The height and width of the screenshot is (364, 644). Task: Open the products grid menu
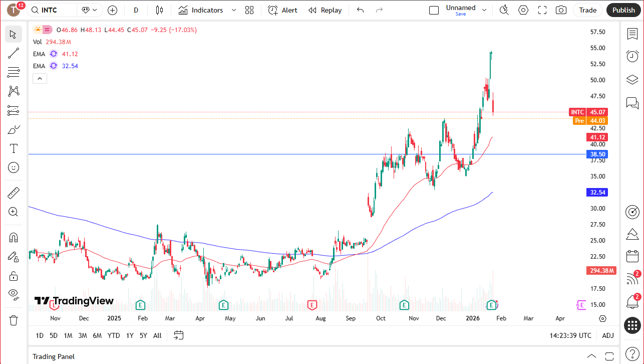(x=632, y=325)
